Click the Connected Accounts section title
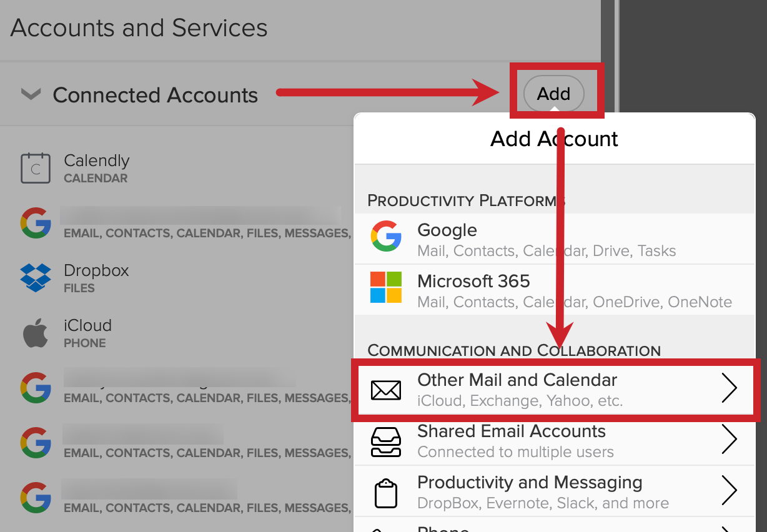 coord(155,95)
